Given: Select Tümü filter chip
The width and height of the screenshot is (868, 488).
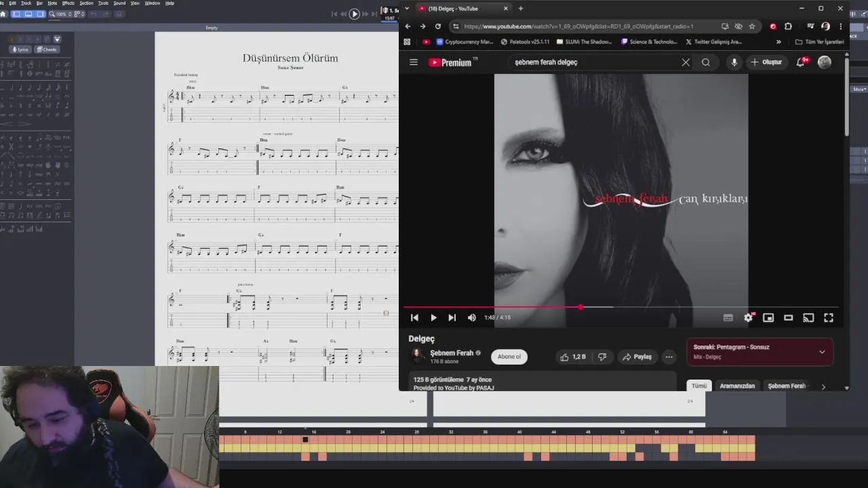Looking at the screenshot, I should [699, 386].
